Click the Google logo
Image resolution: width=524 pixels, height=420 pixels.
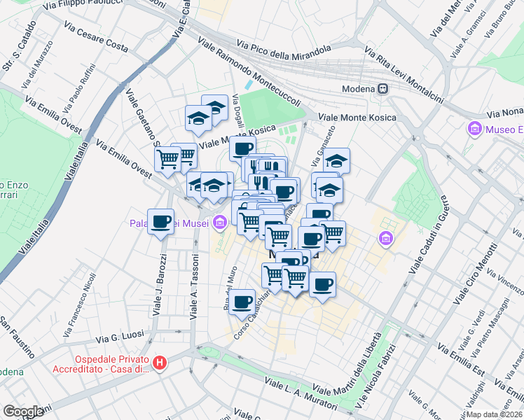[x=23, y=412]
